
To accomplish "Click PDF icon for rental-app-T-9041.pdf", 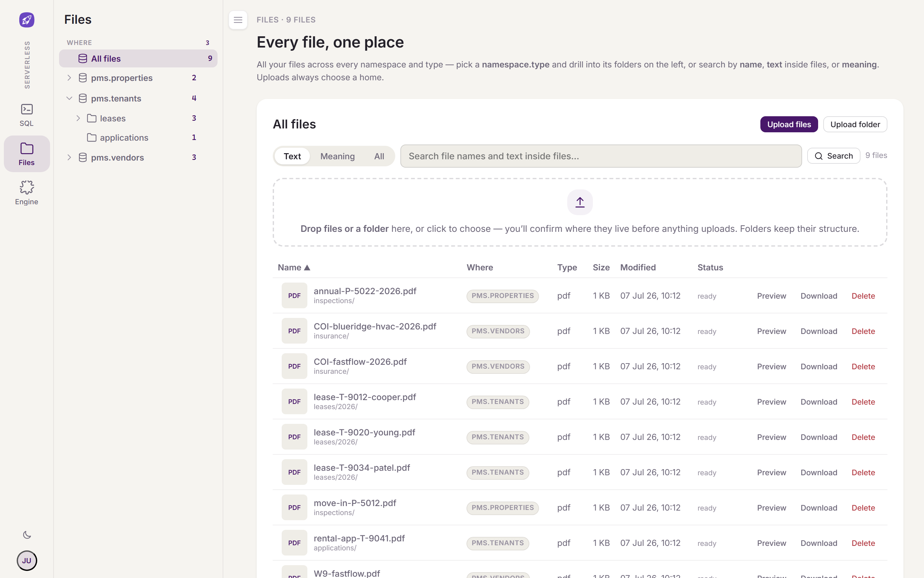I will (295, 543).
